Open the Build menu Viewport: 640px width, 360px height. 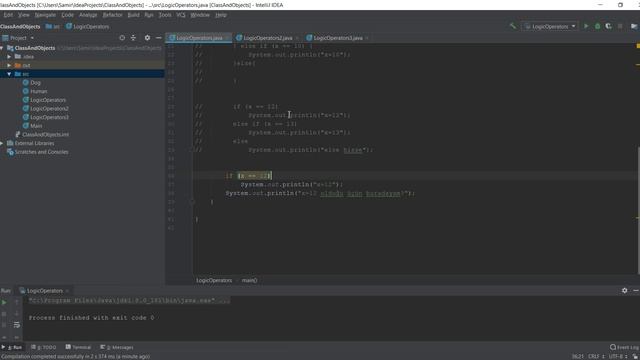[x=133, y=15]
